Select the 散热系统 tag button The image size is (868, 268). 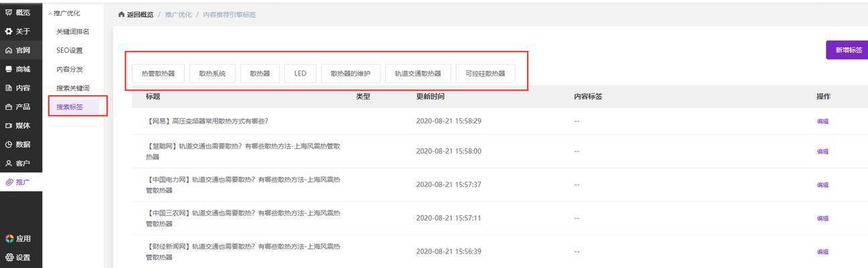coord(212,74)
